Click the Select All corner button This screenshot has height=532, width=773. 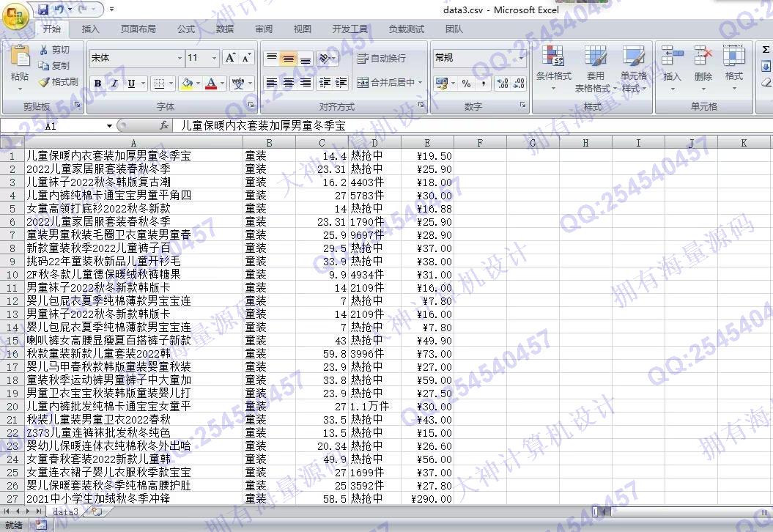click(12, 142)
